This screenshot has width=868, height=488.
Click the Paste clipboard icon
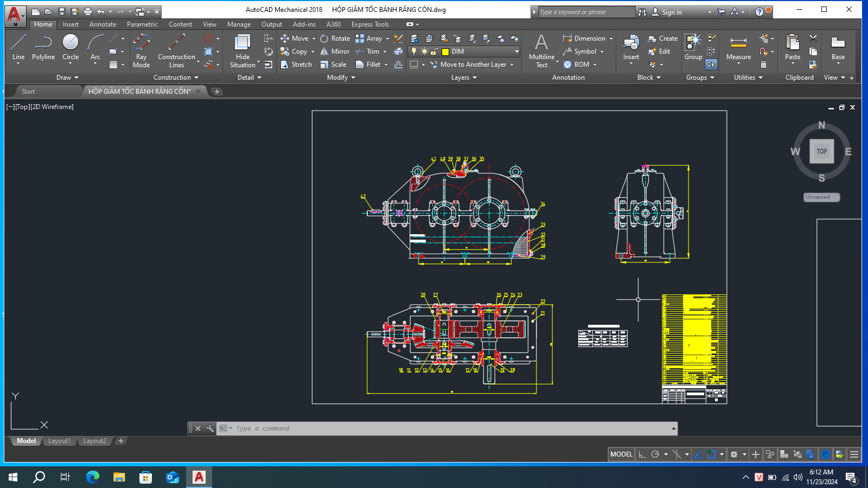[793, 42]
